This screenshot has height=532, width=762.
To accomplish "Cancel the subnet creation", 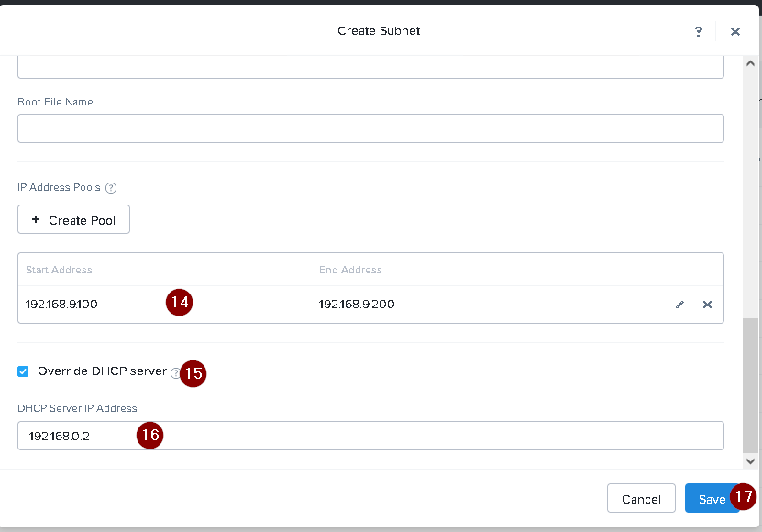I will click(641, 499).
